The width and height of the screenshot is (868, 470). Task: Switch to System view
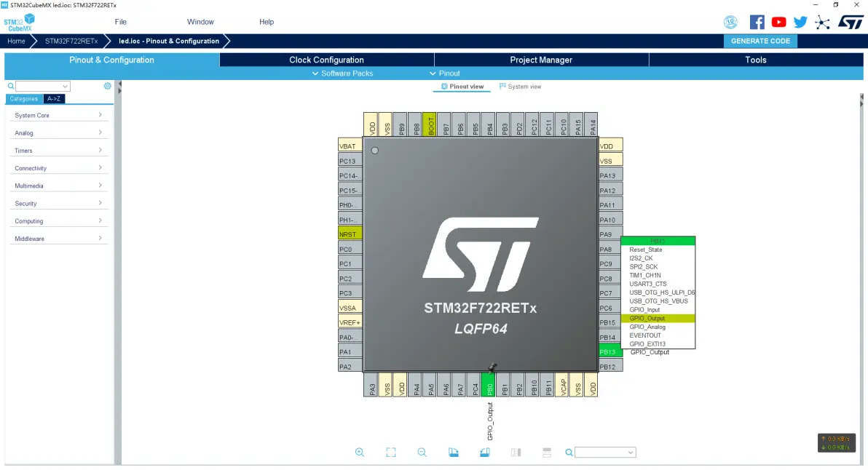pyautogui.click(x=520, y=87)
